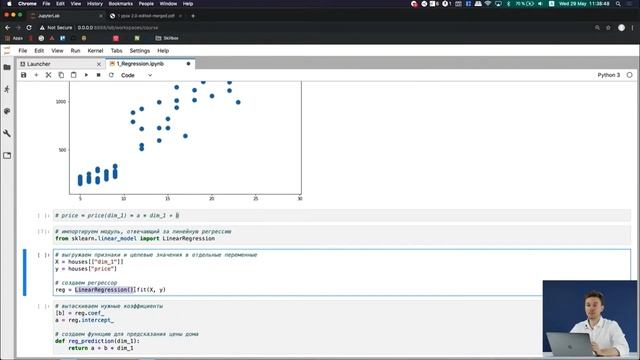Open a new Chrome tab with plus button

[193, 16]
